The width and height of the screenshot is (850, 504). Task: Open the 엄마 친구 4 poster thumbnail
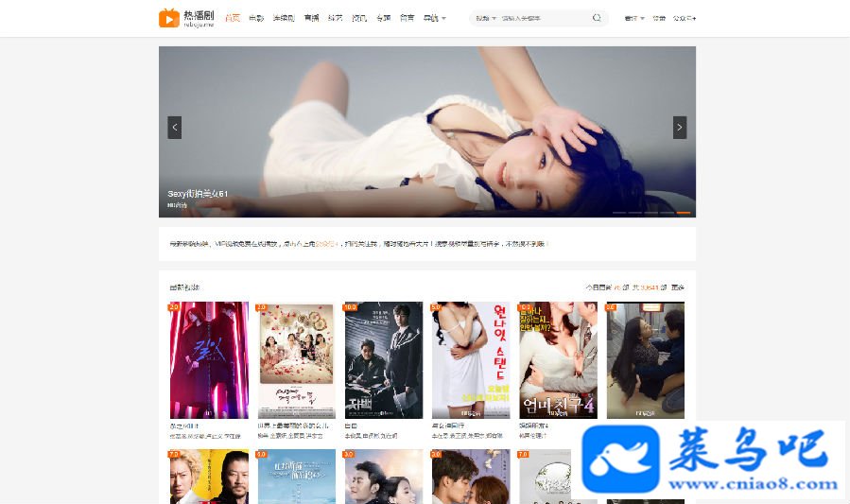tap(558, 360)
